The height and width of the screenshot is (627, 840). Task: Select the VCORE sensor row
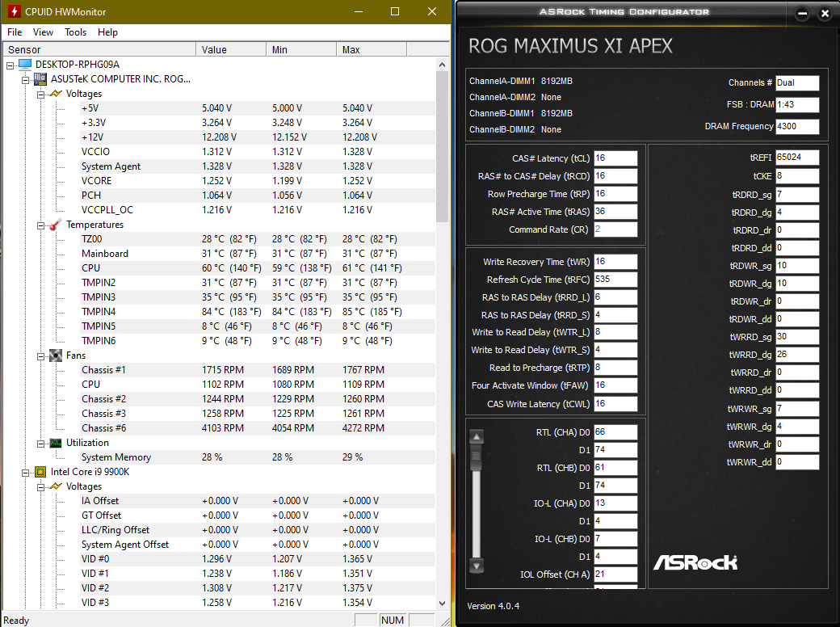click(x=258, y=181)
